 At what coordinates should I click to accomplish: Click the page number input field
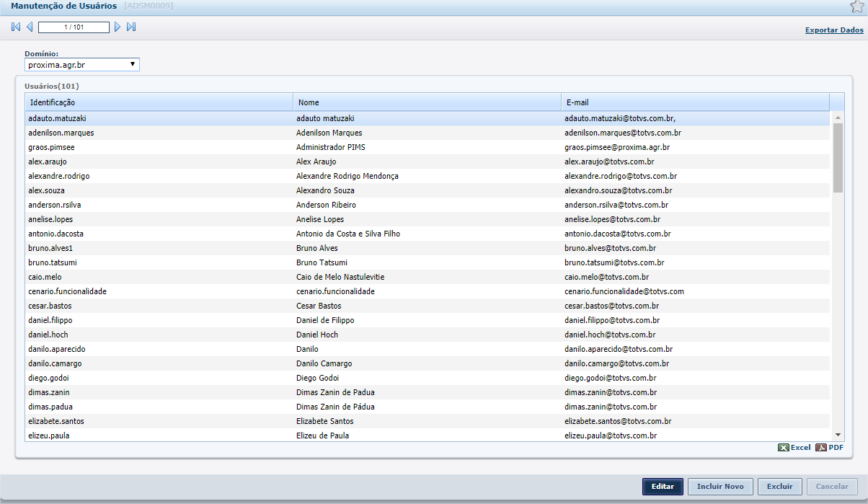coord(74,27)
